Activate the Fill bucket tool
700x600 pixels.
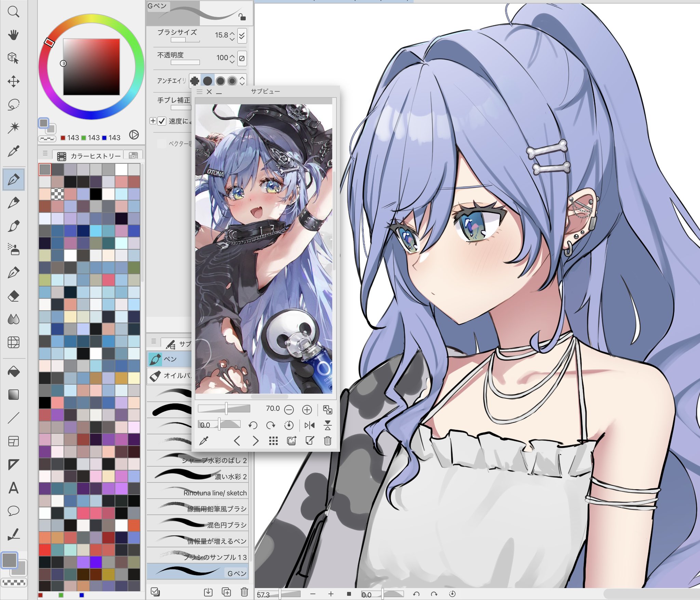click(x=13, y=372)
